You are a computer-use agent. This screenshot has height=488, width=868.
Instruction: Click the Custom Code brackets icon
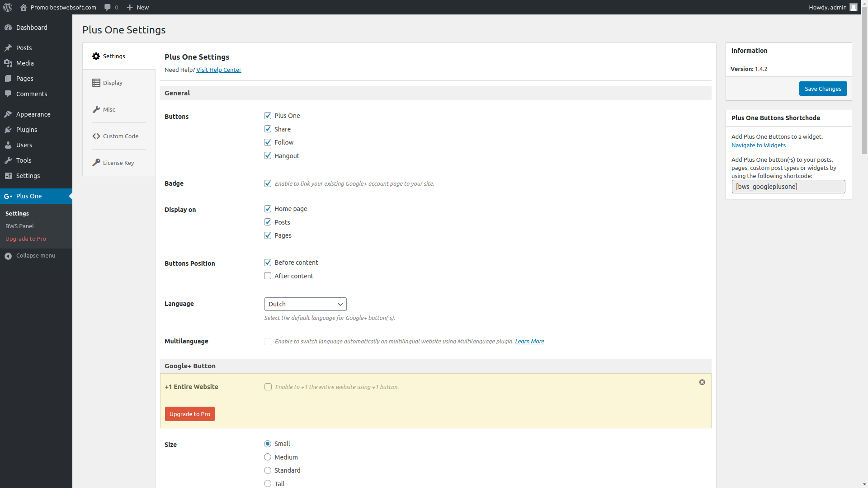coord(96,136)
